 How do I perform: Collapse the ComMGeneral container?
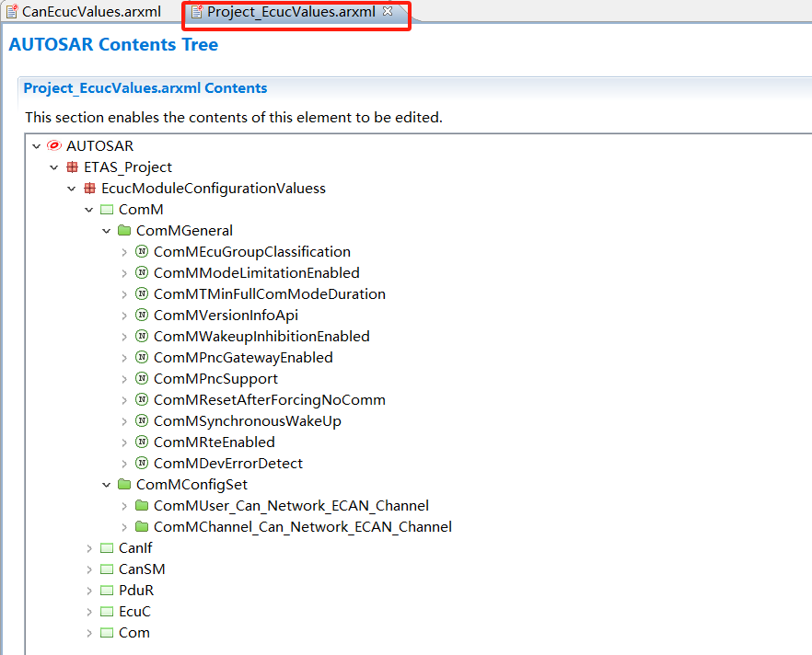pos(107,231)
